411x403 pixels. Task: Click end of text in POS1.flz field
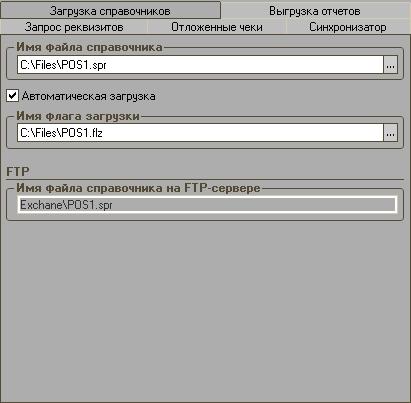[103, 133]
